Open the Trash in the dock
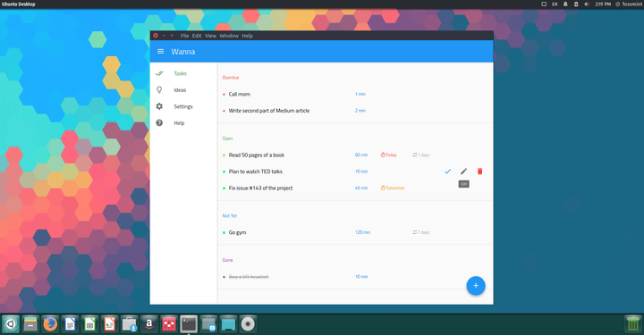The height and width of the screenshot is (335, 644). [x=633, y=324]
